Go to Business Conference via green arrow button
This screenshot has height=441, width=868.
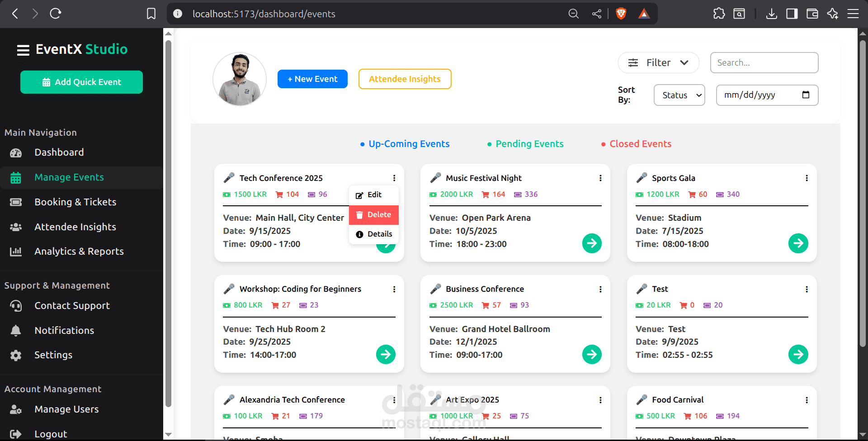pyautogui.click(x=592, y=354)
